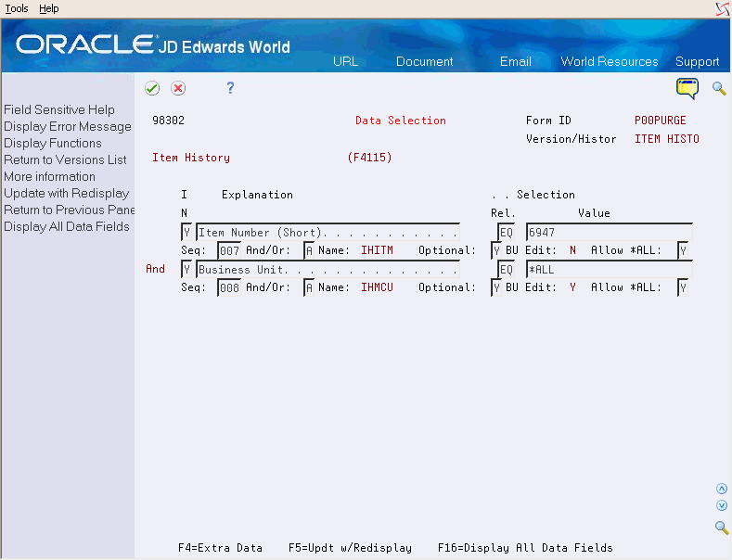Click the scroll up arrow icon
The image size is (732, 560).
pyautogui.click(x=722, y=489)
